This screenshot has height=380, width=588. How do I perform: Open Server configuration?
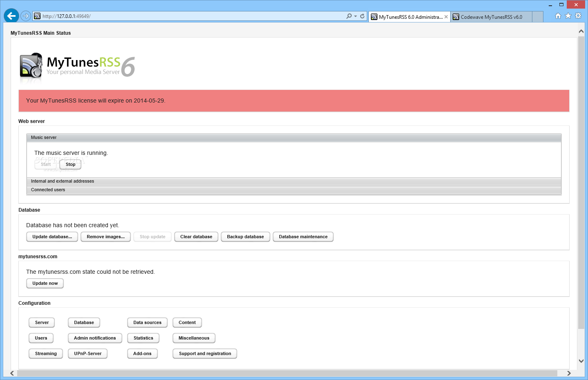coord(42,323)
